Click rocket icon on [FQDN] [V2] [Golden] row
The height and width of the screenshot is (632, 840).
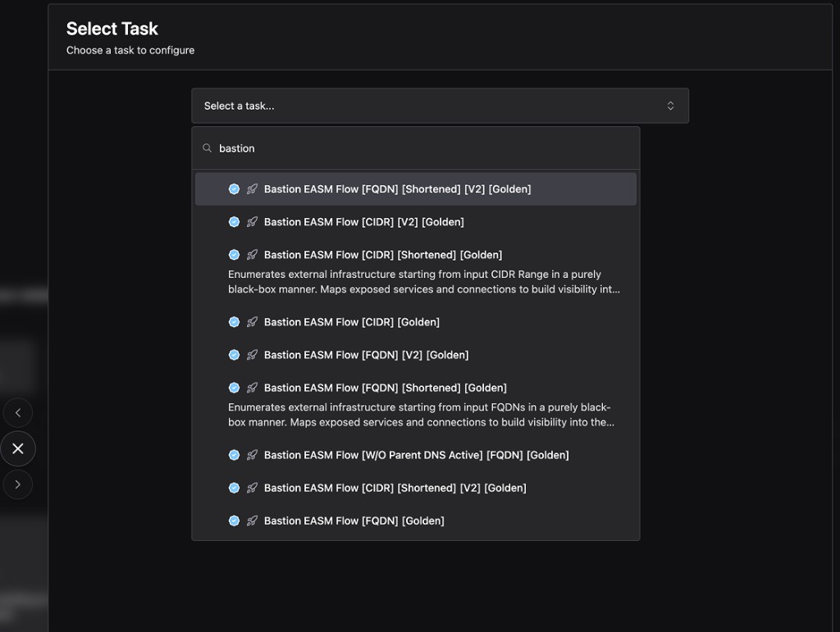coord(252,355)
